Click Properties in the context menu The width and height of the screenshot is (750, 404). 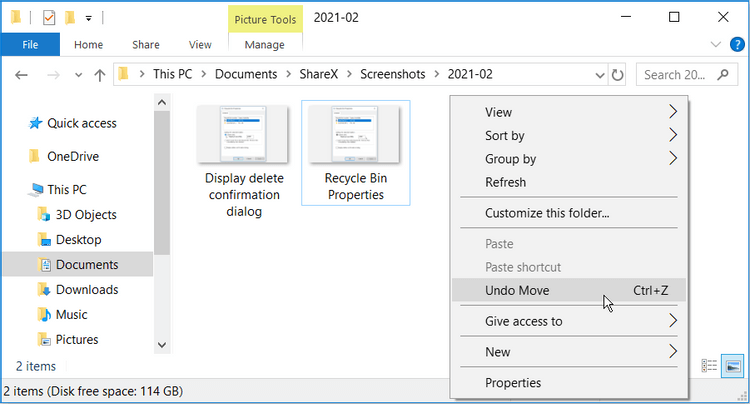pos(513,383)
